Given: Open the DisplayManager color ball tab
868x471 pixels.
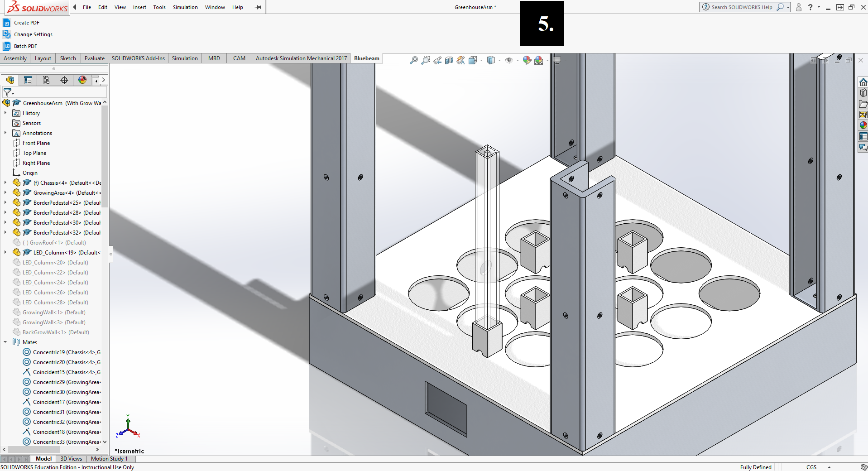Looking at the screenshot, I should point(82,80).
